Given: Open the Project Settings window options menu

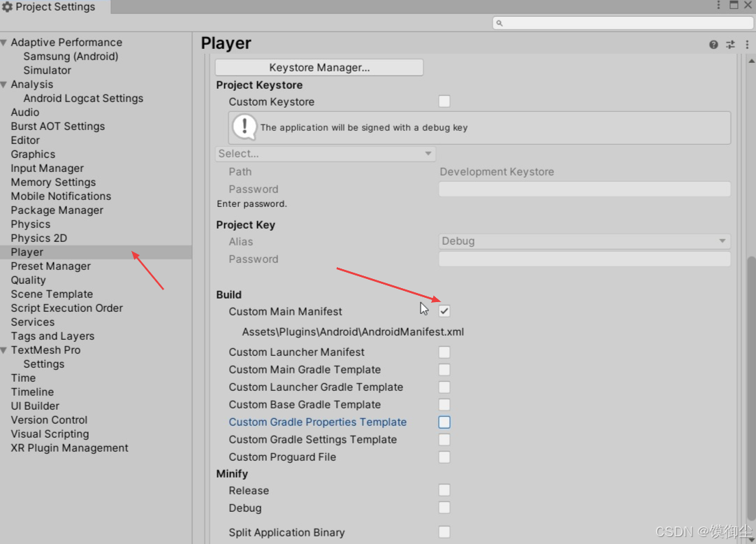Looking at the screenshot, I should coord(719,6).
